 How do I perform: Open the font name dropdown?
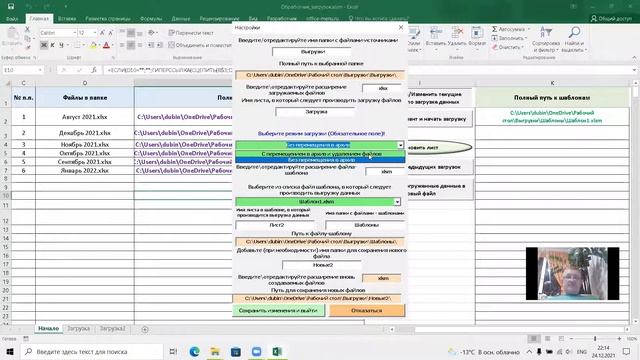point(75,33)
